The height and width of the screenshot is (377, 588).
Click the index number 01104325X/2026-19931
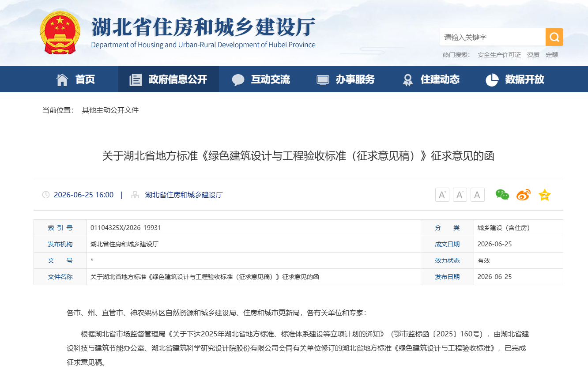126,228
